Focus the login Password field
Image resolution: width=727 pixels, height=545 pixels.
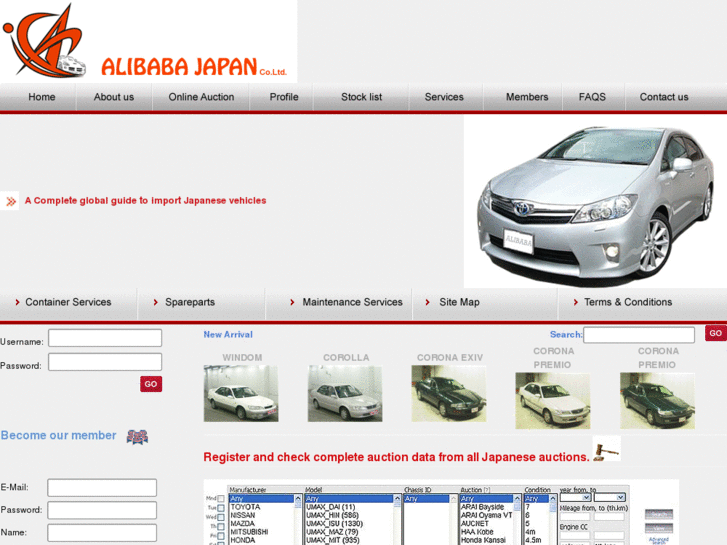click(x=105, y=362)
